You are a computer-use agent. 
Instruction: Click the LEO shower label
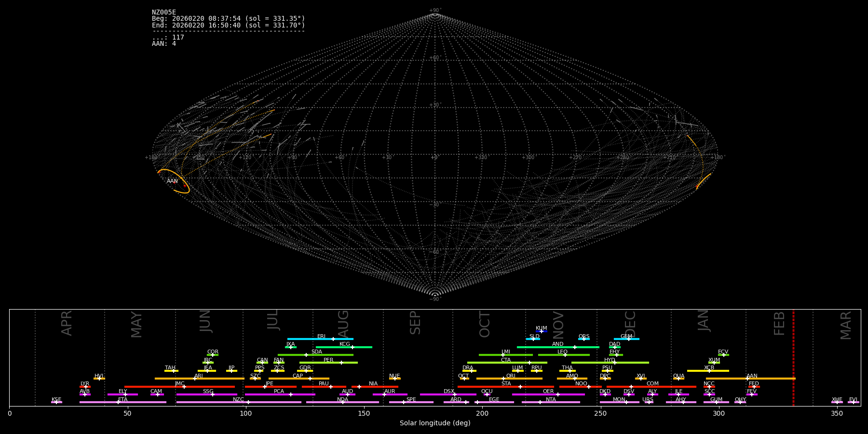tap(563, 352)
